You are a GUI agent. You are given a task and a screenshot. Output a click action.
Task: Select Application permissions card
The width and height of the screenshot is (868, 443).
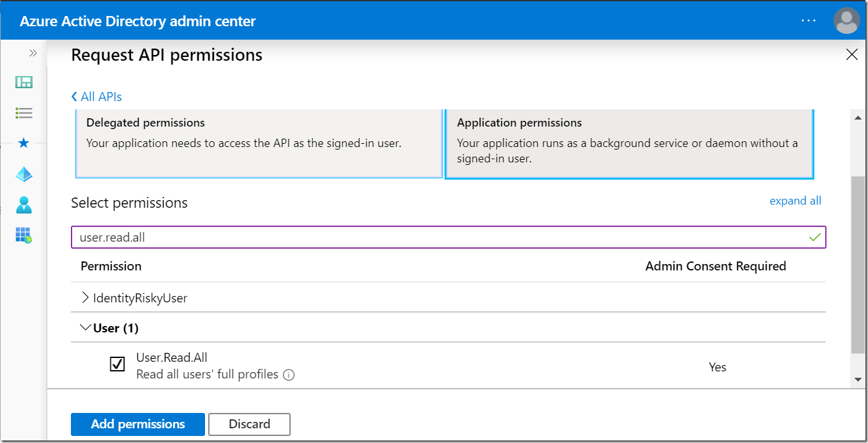coord(629,144)
